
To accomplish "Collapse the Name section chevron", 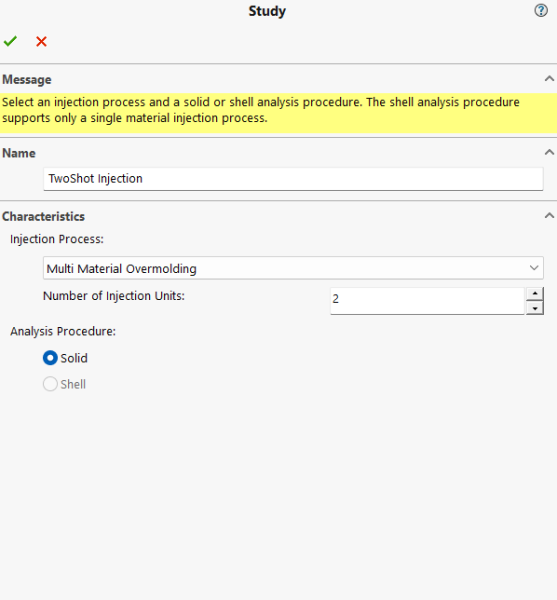I will (x=549, y=152).
